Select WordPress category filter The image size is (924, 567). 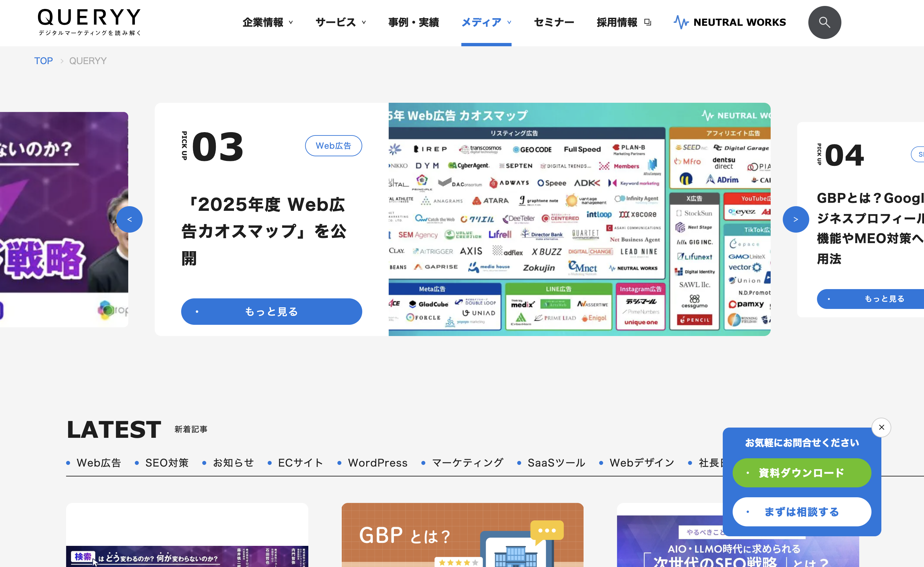point(377,463)
